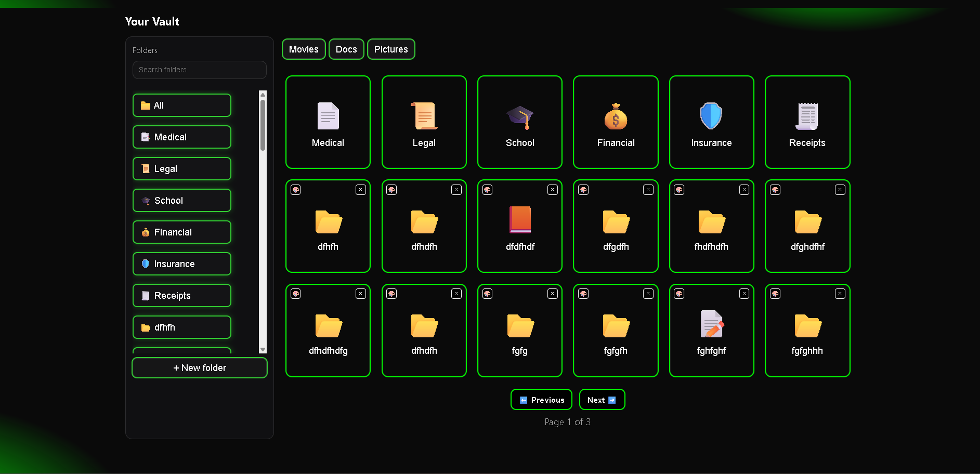This screenshot has width=980, height=474.
Task: Switch to the Docs filter
Action: [346, 49]
